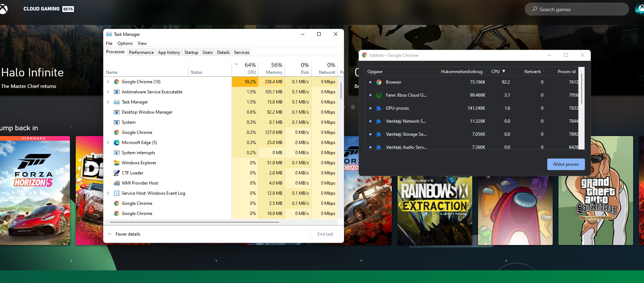The width and height of the screenshot is (644, 283).
Task: Expand the Task Manager process group
Action: point(108,102)
